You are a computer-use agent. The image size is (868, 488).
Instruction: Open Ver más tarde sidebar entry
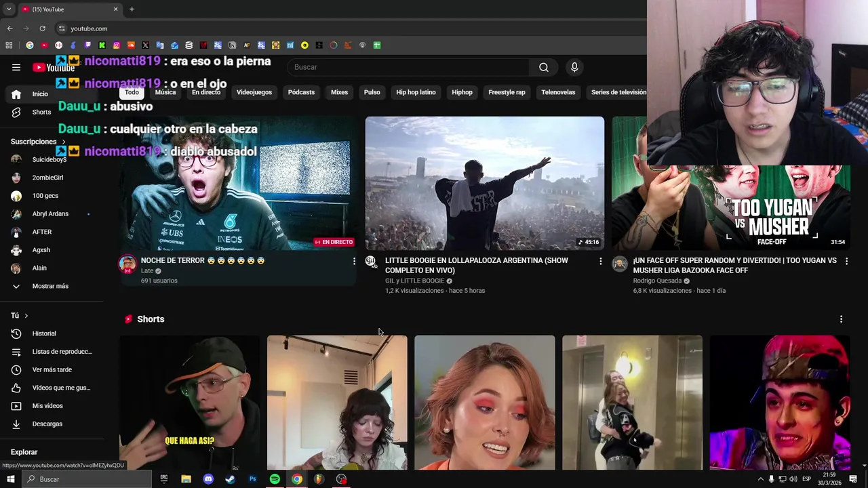(x=51, y=369)
